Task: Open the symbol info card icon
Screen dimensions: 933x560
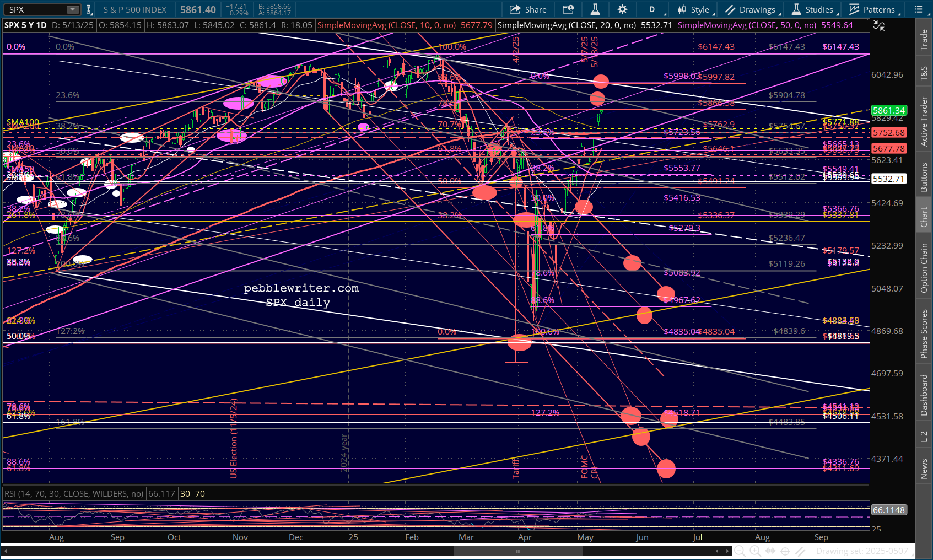Action: (x=568, y=9)
